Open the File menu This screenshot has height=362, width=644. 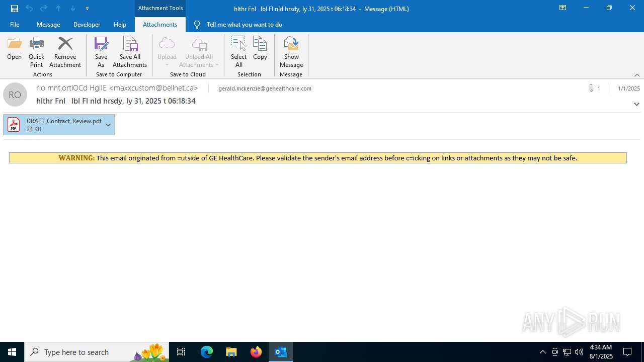pyautogui.click(x=15, y=25)
